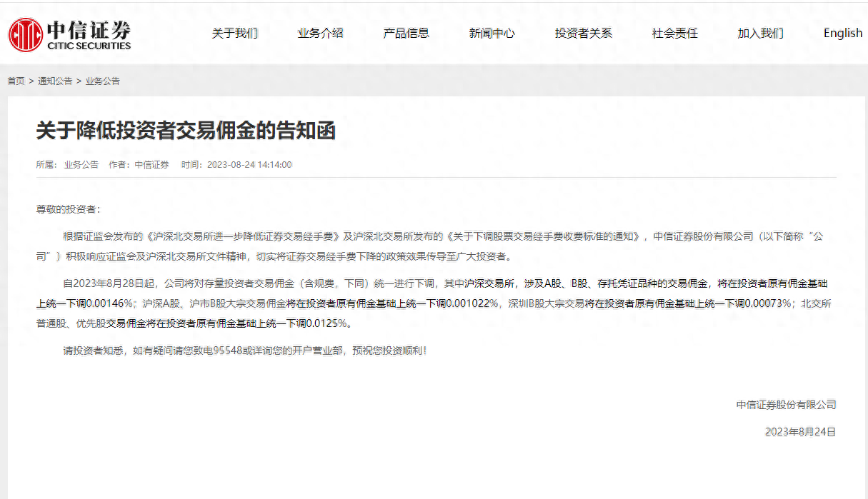Screen dimensions: 868x499
Task: Click the 所属 业务公告 category label
Action: (x=81, y=165)
